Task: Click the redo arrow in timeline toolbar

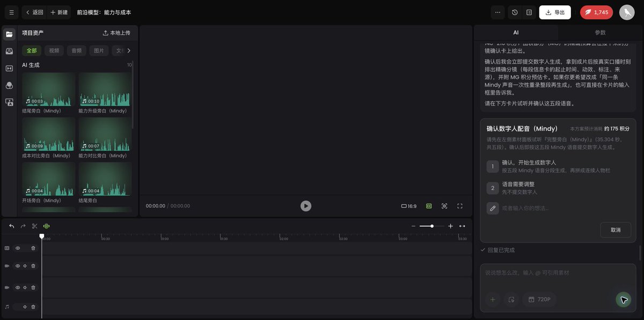Action: tap(23, 226)
